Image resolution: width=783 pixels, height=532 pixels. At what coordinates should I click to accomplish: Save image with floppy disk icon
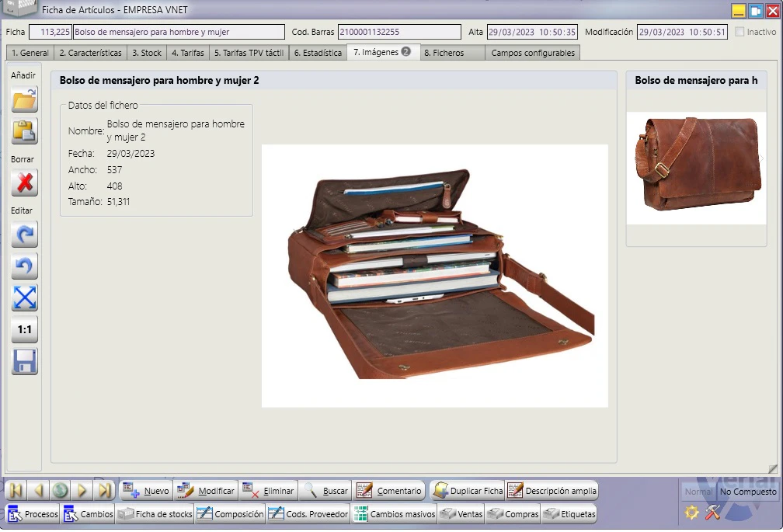25,362
